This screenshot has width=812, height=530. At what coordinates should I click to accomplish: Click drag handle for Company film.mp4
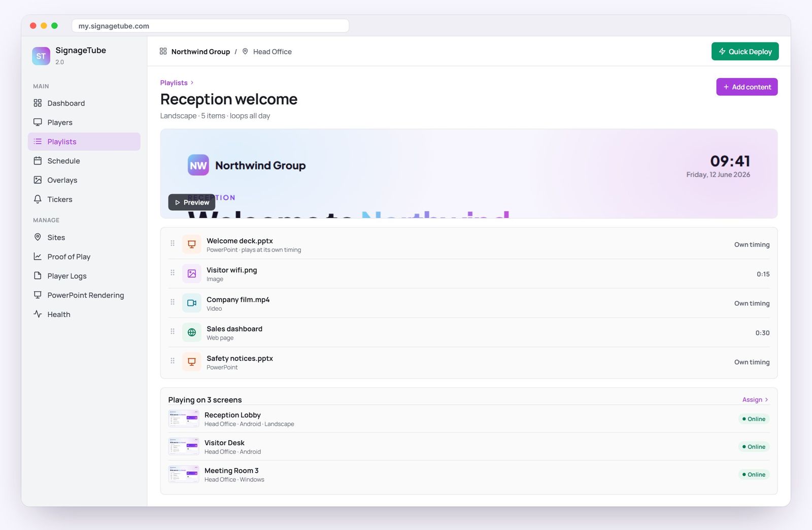click(173, 302)
